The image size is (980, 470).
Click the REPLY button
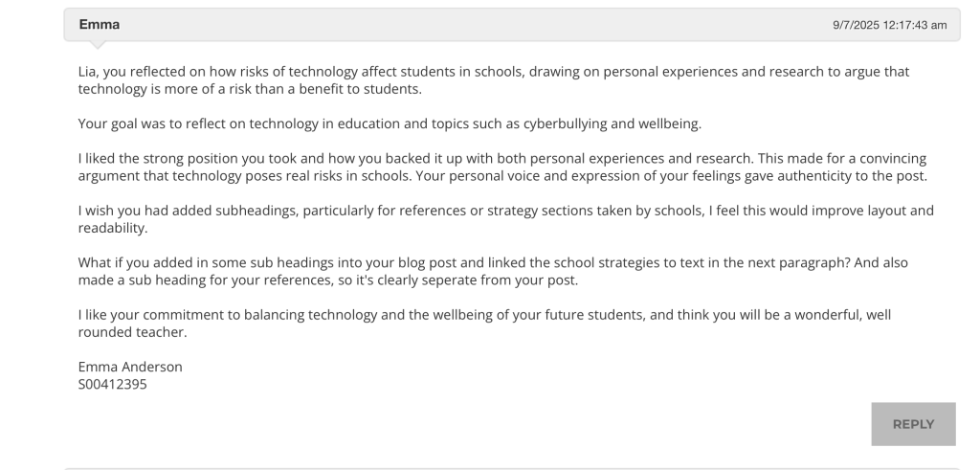(x=912, y=424)
